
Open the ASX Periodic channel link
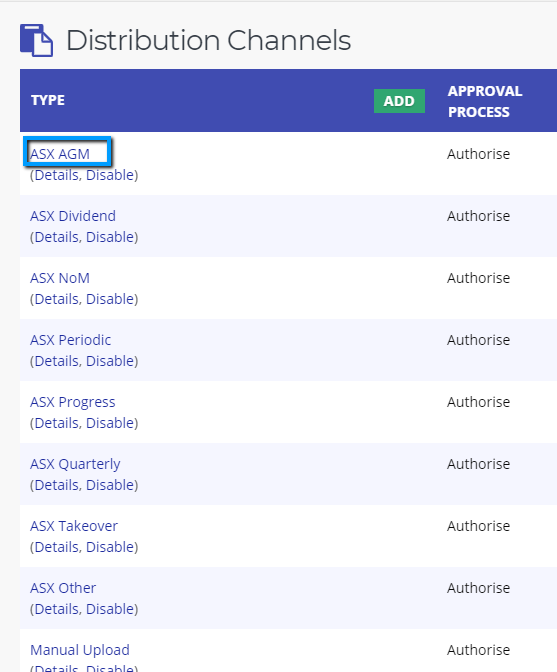point(71,340)
